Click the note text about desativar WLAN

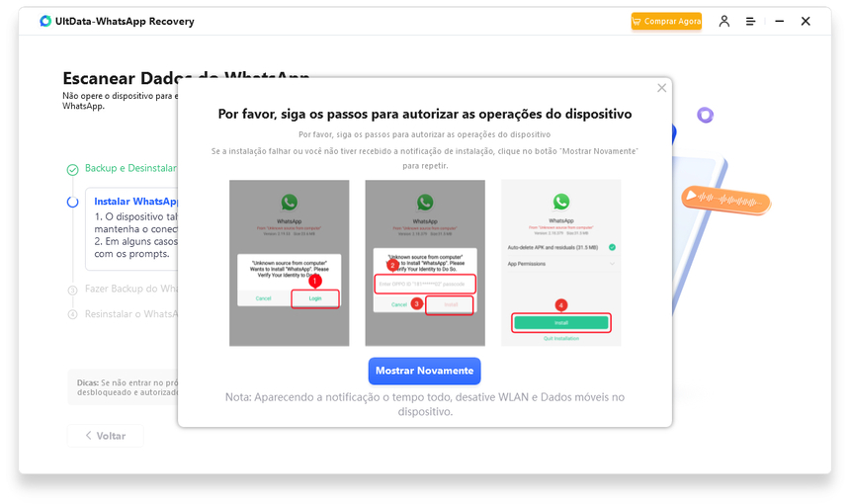pyautogui.click(x=424, y=404)
